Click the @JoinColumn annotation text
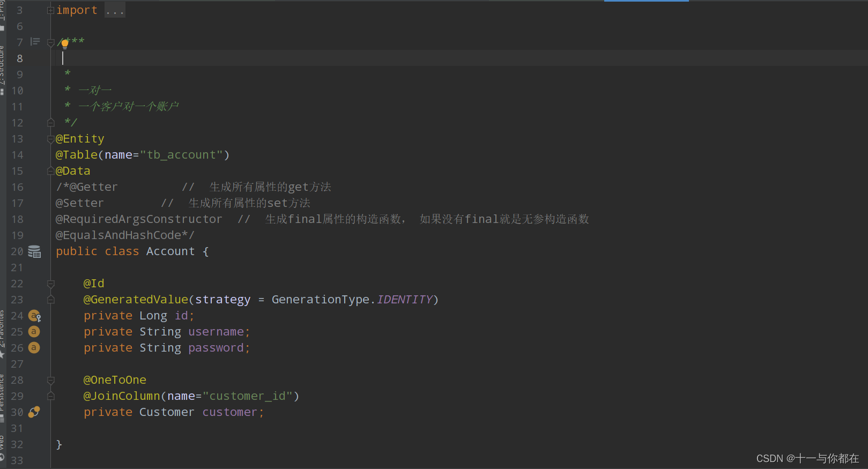868x469 pixels. 122,396
